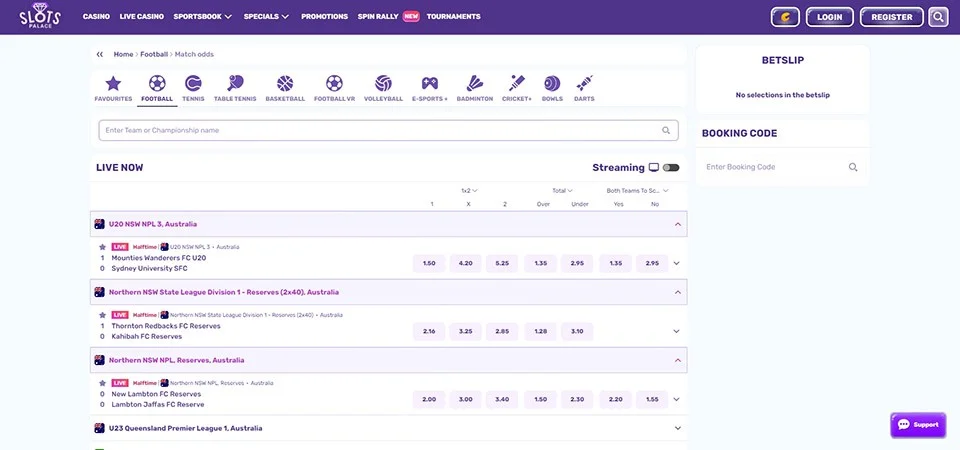Click the team search magnifier icon
960x450 pixels.
[666, 130]
